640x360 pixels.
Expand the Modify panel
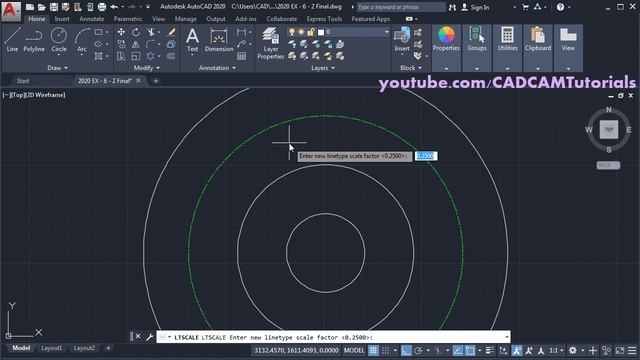tap(147, 68)
